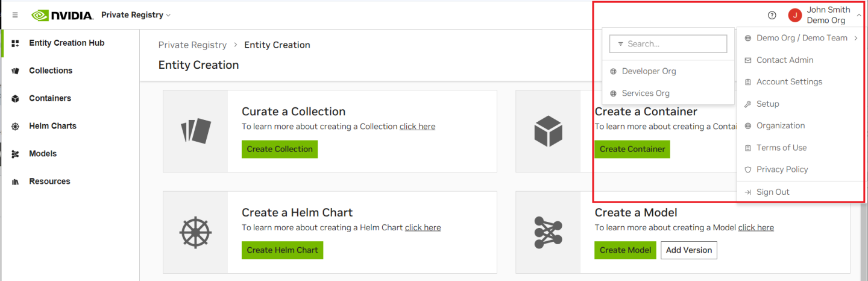Expand the Private Registry dropdown
Viewport: 868px width, 281px height.
136,15
